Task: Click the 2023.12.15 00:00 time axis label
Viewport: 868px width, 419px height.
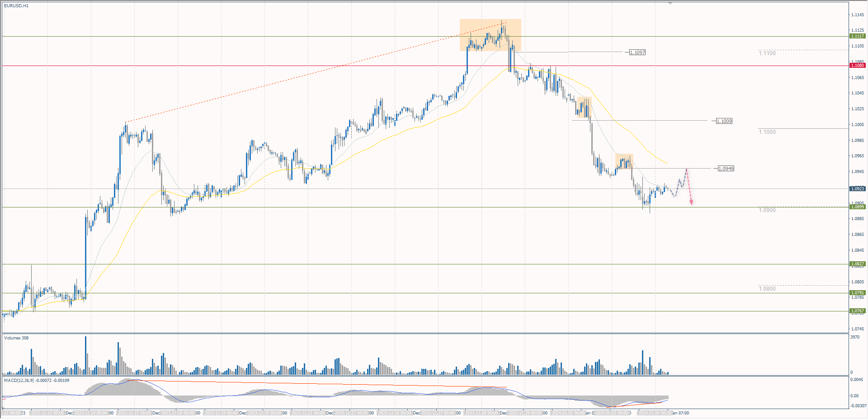Action: coord(134,413)
